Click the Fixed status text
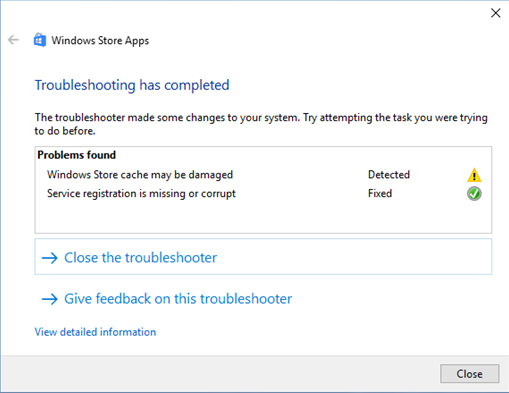Image resolution: width=509 pixels, height=393 pixels. click(380, 193)
